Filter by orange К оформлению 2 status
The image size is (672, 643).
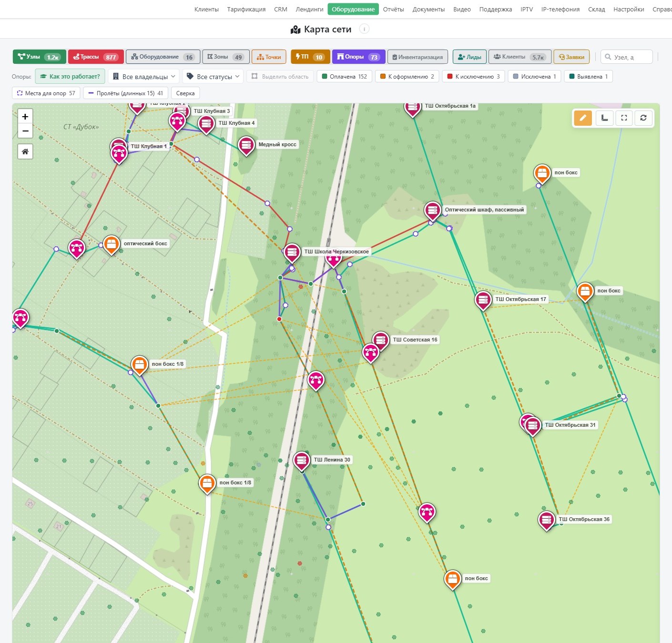(407, 76)
